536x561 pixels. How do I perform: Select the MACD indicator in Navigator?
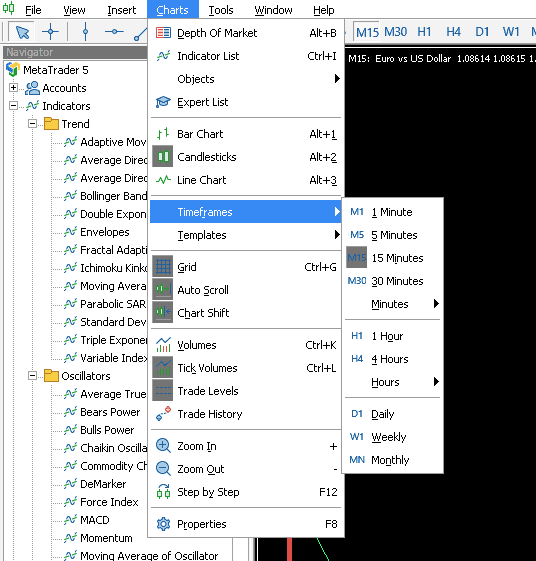(x=94, y=520)
